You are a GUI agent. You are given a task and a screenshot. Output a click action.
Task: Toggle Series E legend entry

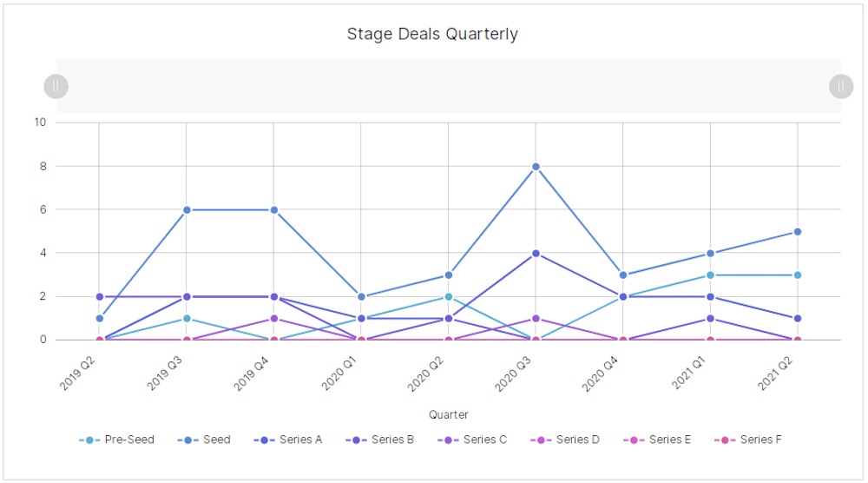coord(658,440)
